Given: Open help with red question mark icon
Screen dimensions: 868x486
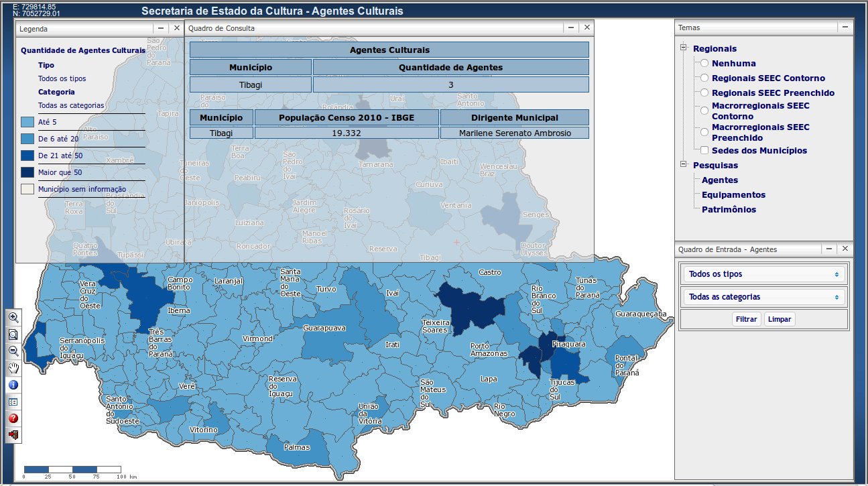Looking at the screenshot, I should (x=13, y=418).
